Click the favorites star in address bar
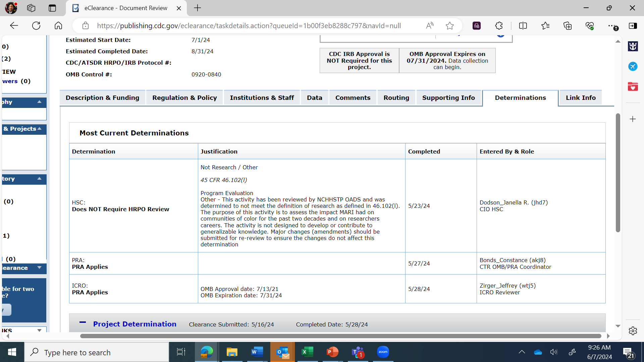 point(450,25)
